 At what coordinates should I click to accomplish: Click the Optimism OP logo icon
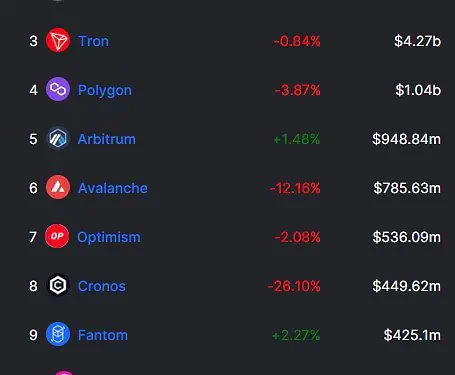pos(57,236)
